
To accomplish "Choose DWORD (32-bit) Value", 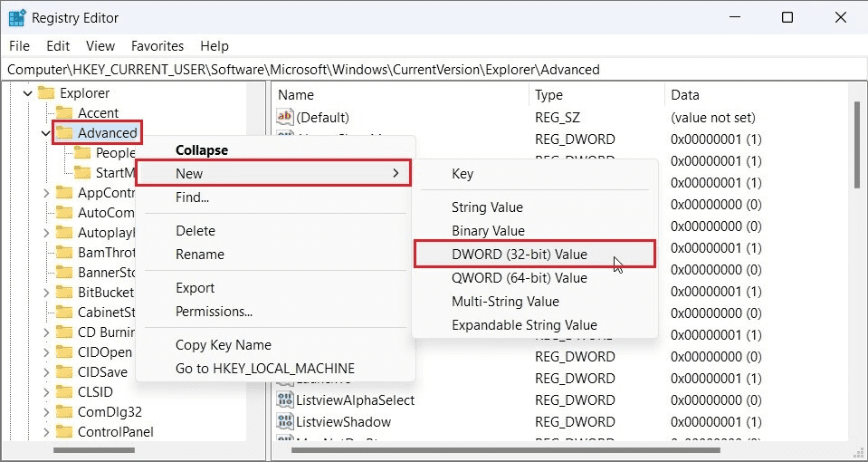I will coord(535,255).
